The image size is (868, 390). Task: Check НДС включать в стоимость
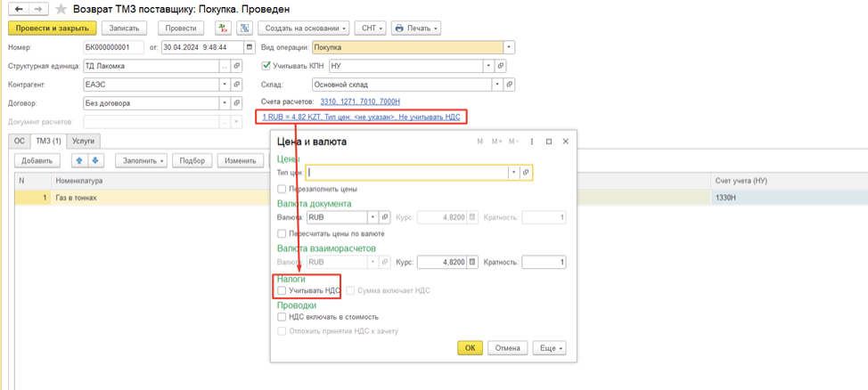tap(282, 317)
